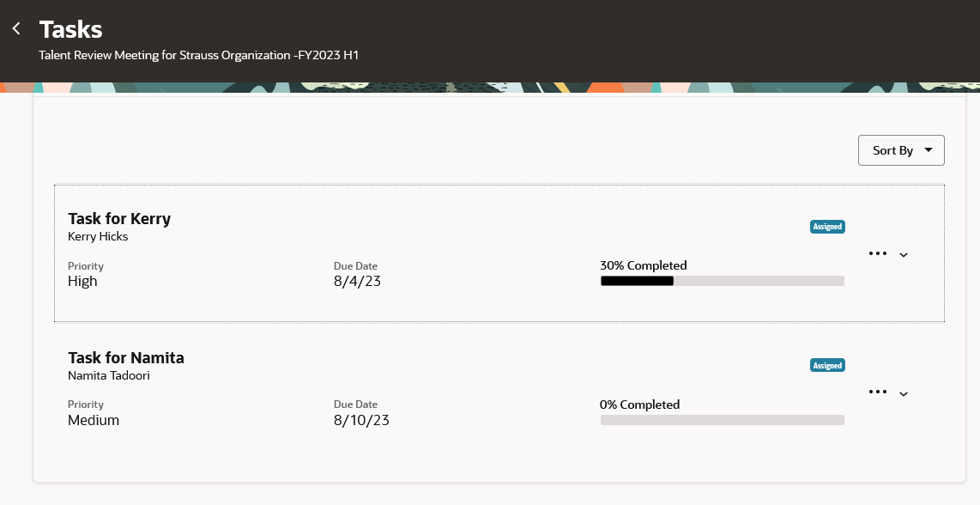The image size is (980, 505).
Task: Click Assigned badge on Kerry's task
Action: point(827,227)
